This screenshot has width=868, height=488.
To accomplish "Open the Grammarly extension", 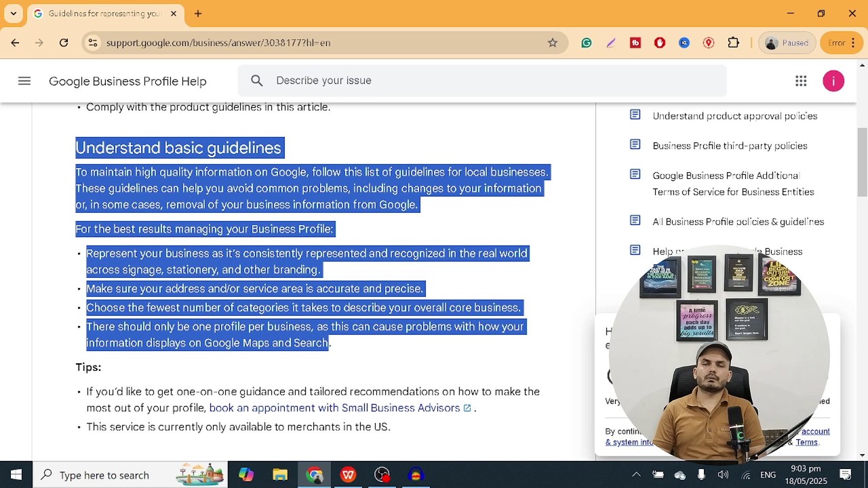I will click(x=587, y=43).
